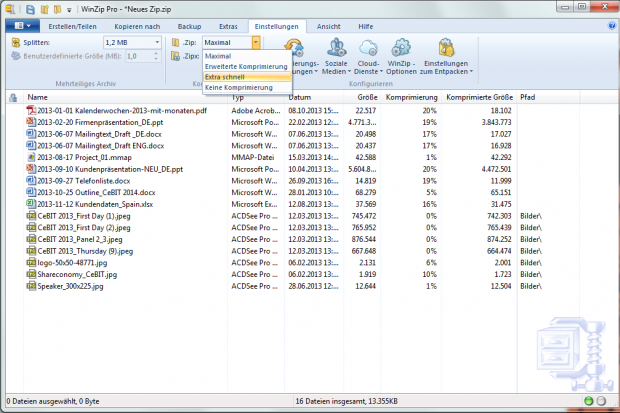Click status text 0 Dateien ausgewählt, 0 Byte
Image resolution: width=620 pixels, height=413 pixels.
[x=53, y=401]
